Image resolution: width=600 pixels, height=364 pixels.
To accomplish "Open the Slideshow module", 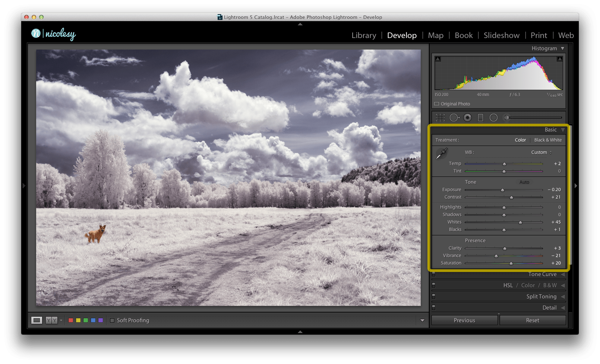I will [501, 35].
